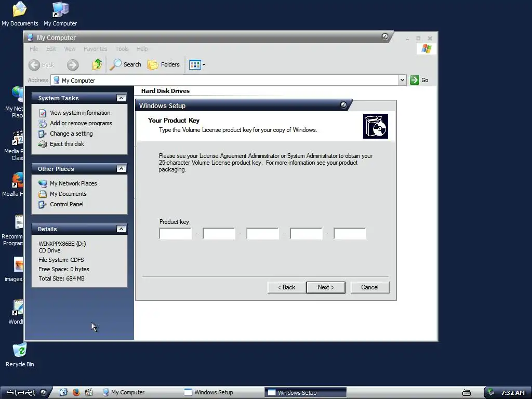Click the active Windows Setup taskbar button
The width and height of the screenshot is (532, 399).
pyautogui.click(x=305, y=393)
